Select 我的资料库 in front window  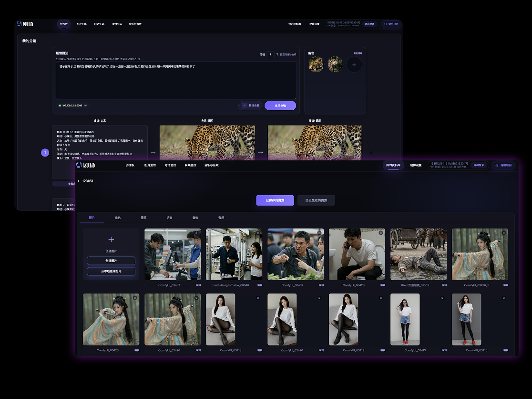[393, 165]
